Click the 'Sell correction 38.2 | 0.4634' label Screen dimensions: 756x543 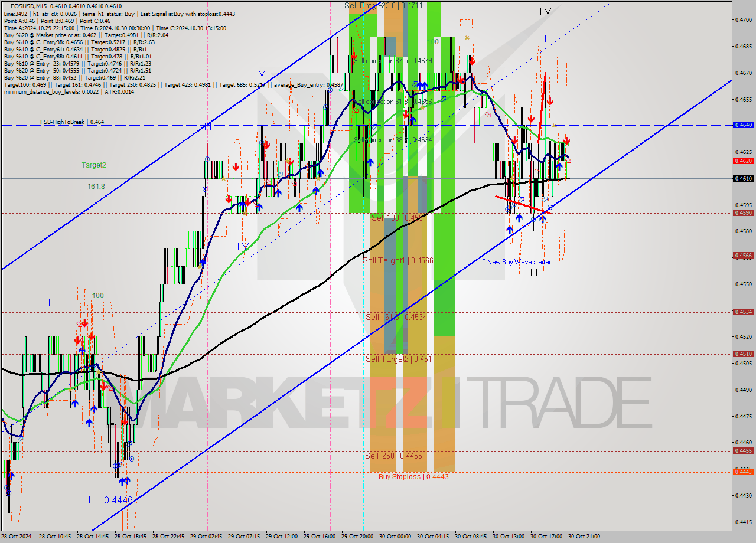[393, 140]
